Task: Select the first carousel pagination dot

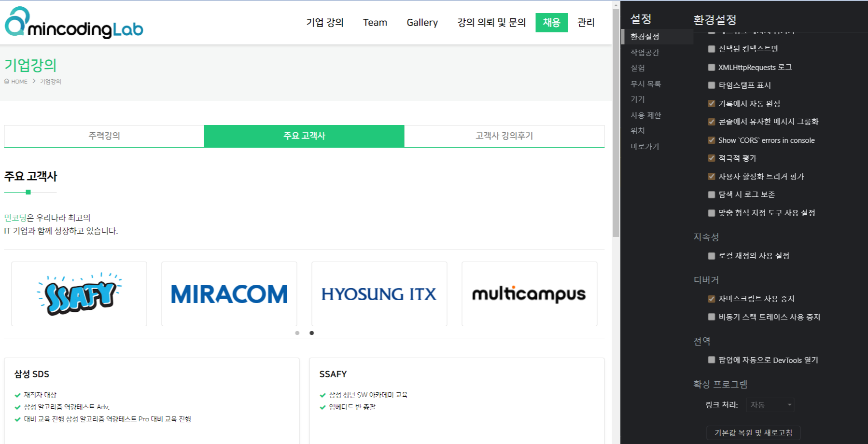Action: pos(297,333)
